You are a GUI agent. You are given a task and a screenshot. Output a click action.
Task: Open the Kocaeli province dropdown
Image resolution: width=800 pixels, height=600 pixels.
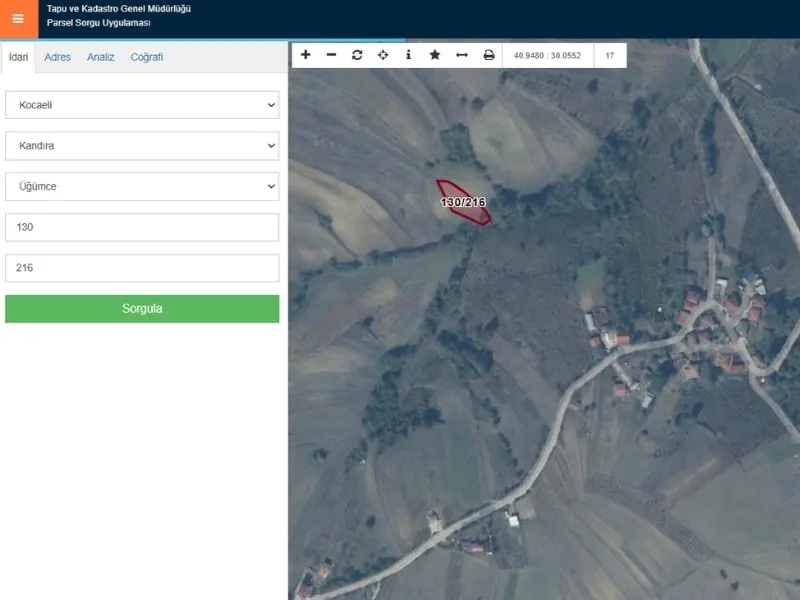[142, 105]
